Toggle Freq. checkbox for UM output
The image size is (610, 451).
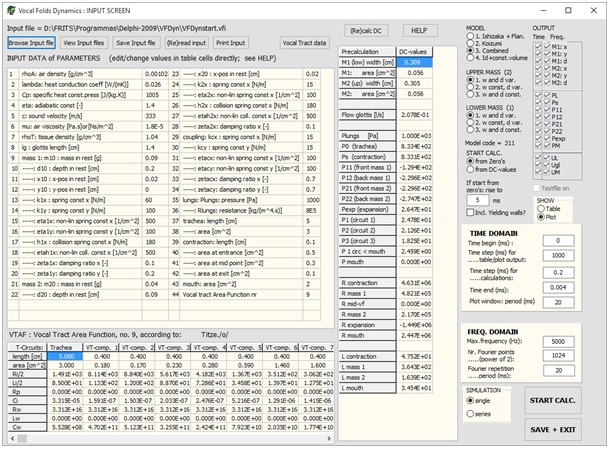click(547, 172)
